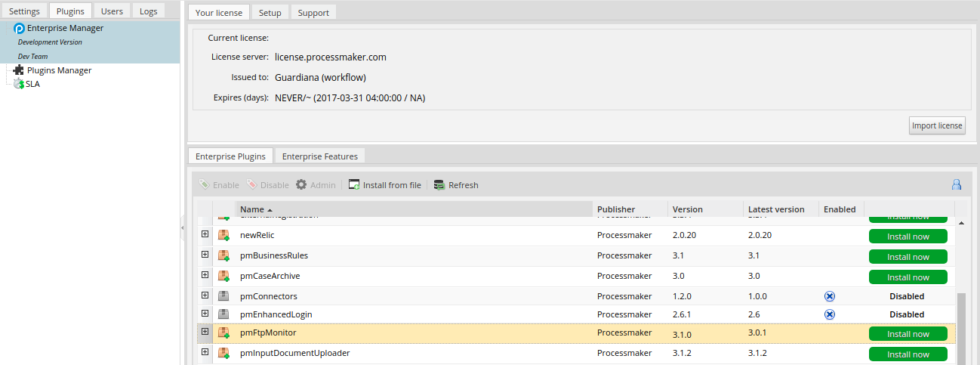Click the Install from file icon
The image size is (980, 365).
click(x=354, y=185)
